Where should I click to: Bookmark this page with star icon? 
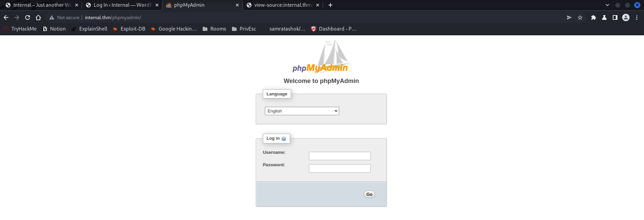(x=580, y=17)
